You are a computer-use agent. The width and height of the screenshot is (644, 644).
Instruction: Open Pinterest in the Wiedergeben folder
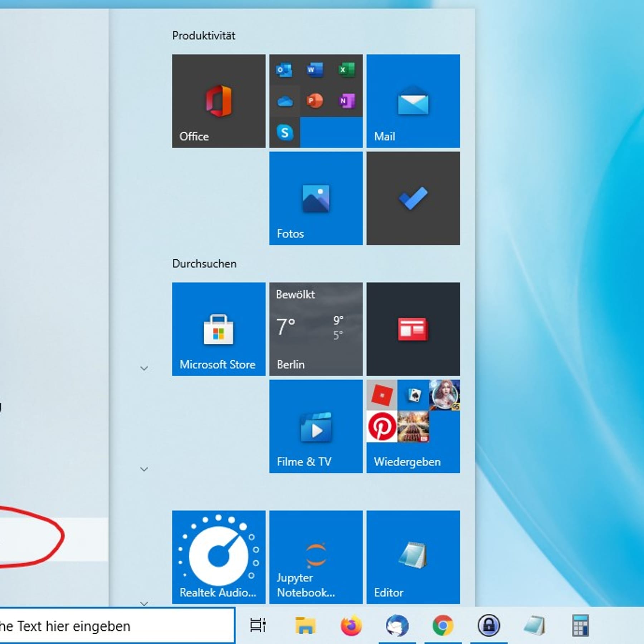pyautogui.click(x=382, y=426)
